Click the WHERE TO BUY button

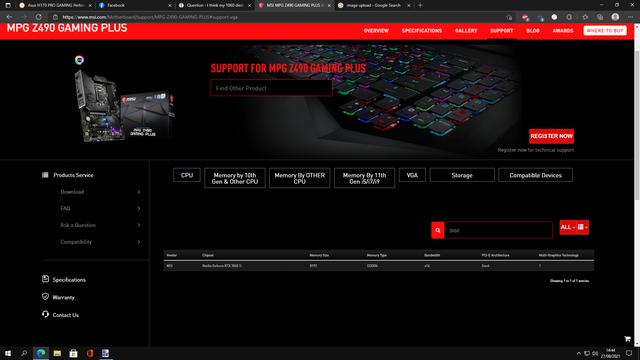coord(605,31)
